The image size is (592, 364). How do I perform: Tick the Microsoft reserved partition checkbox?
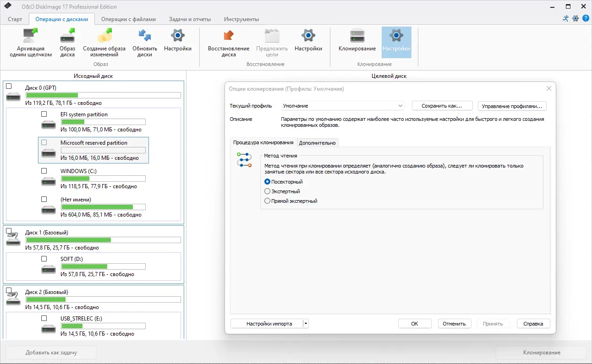point(44,142)
